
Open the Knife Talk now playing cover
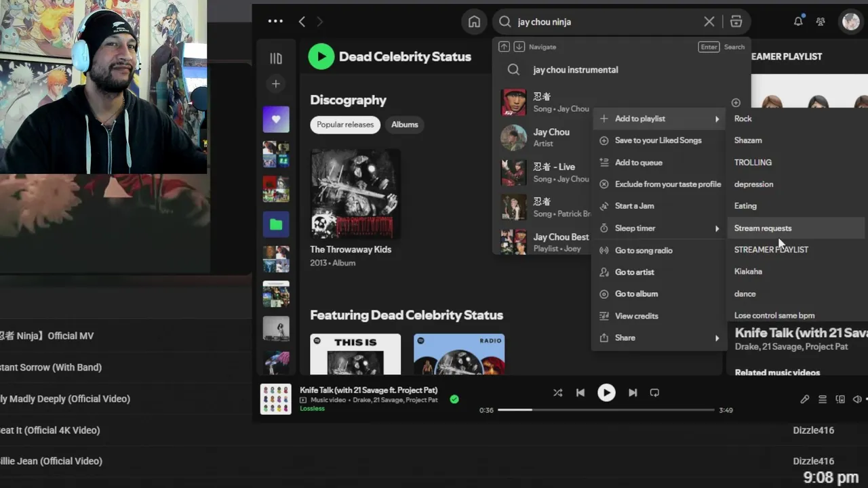(276, 399)
